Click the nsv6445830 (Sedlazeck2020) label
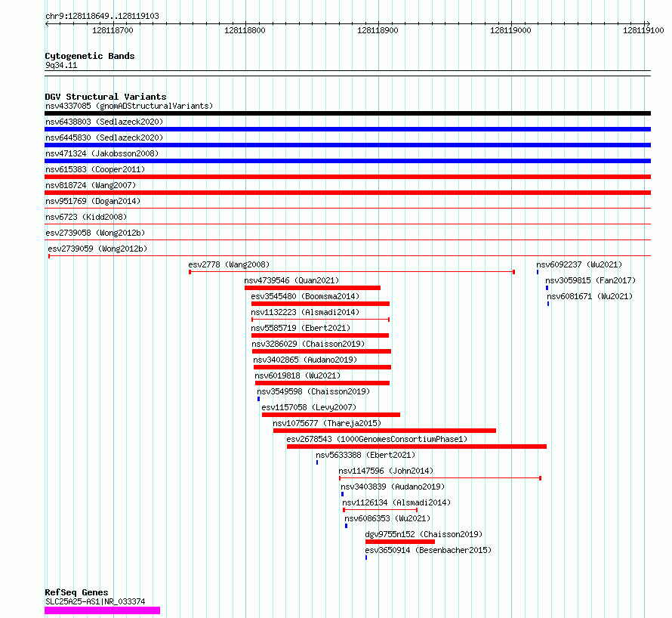Image resolution: width=672 pixels, height=618 pixels. click(104, 138)
